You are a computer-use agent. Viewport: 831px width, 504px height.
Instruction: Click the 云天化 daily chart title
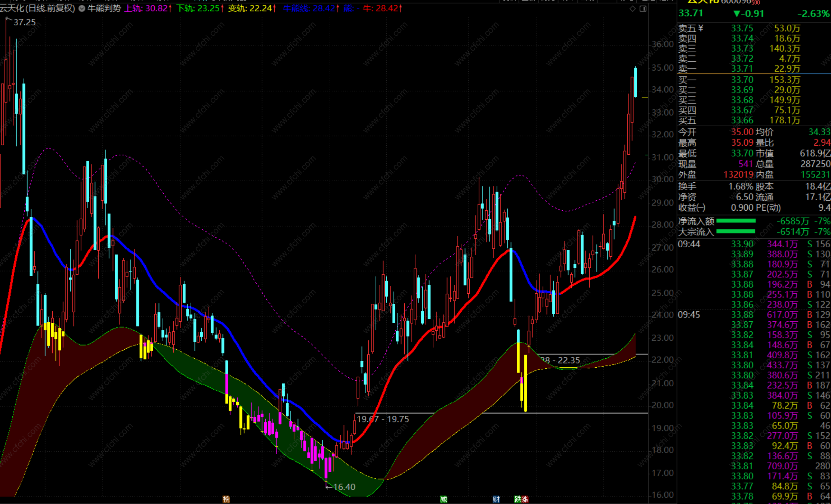[x=37, y=8]
